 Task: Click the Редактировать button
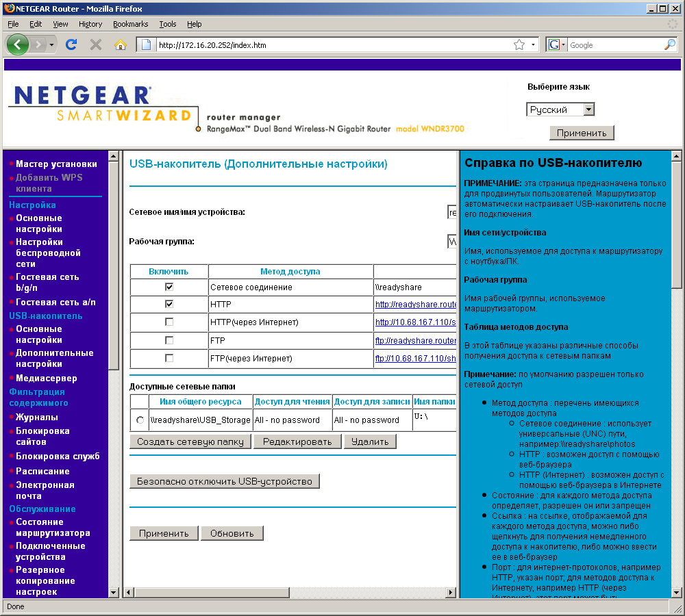(x=297, y=441)
